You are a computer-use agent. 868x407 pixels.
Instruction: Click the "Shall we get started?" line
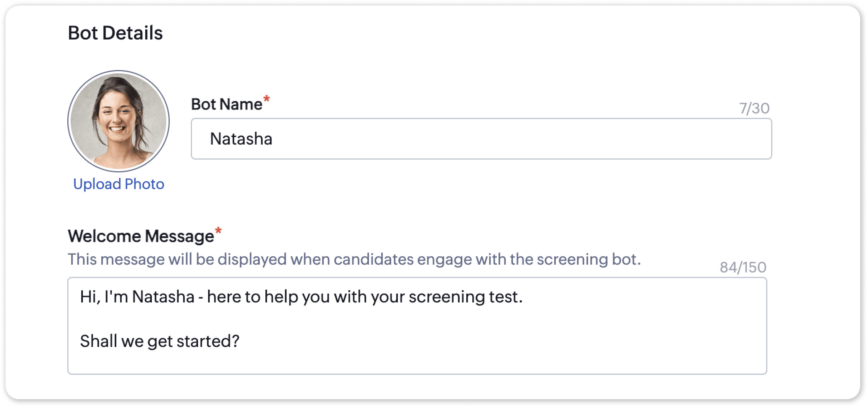coord(160,341)
